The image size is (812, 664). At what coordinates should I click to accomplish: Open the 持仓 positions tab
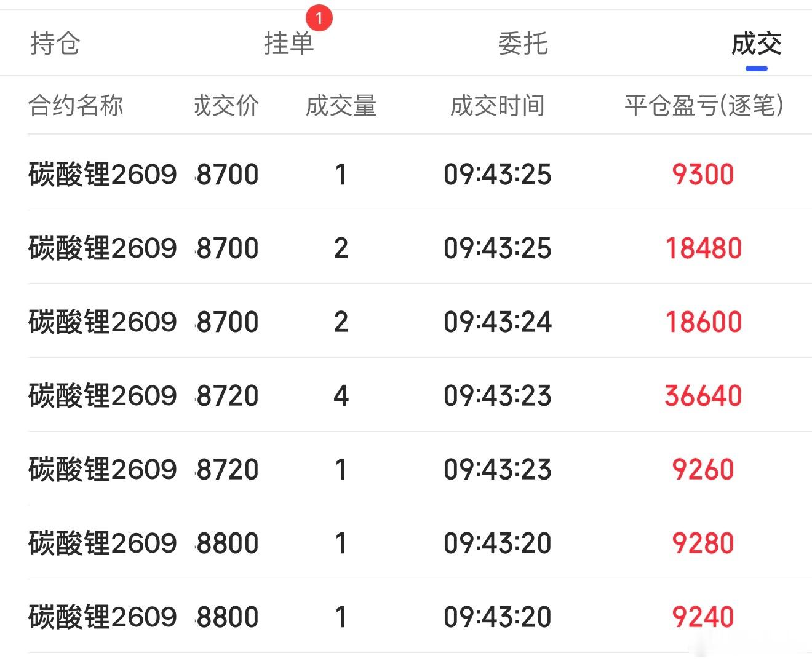coord(55,44)
